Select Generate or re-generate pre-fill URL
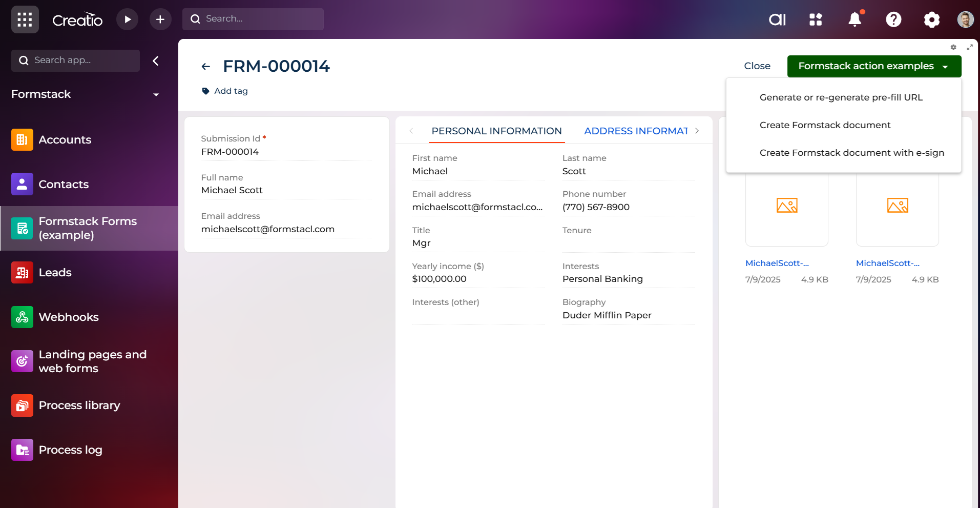Viewport: 980px width, 508px height. [841, 97]
